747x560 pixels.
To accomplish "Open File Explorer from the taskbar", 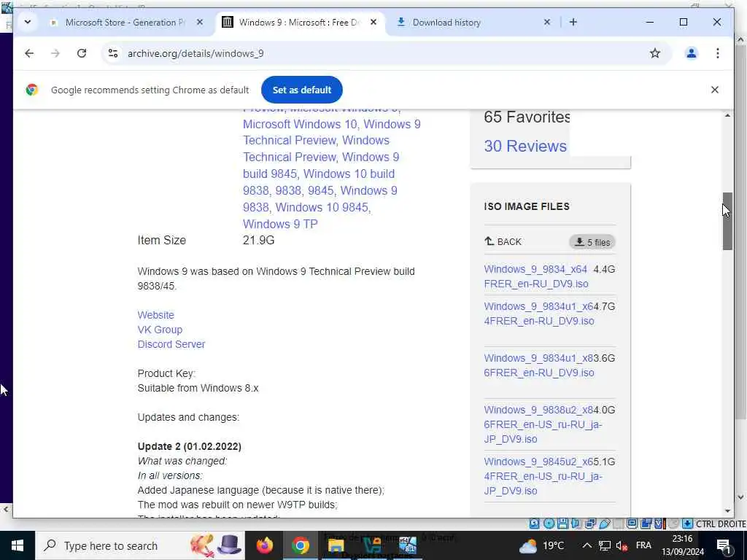I will [x=336, y=545].
